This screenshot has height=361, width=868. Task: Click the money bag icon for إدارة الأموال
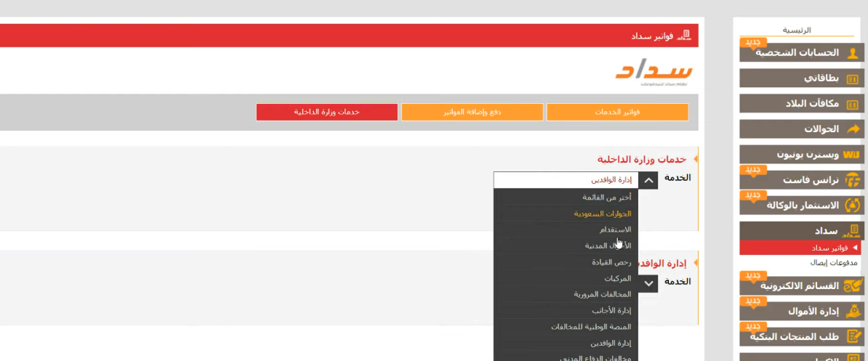pos(853,312)
